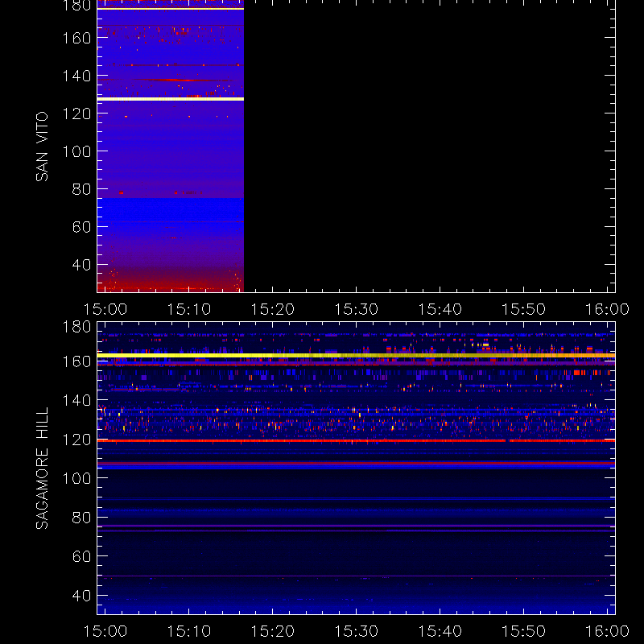Image resolution: width=644 pixels, height=644 pixels.
Task: Click 15:10 under the SAGAMORE HILL plot
Action: 189,631
